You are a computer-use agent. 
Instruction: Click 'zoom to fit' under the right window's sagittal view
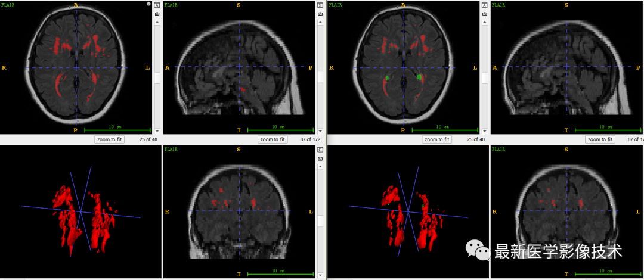(x=600, y=139)
